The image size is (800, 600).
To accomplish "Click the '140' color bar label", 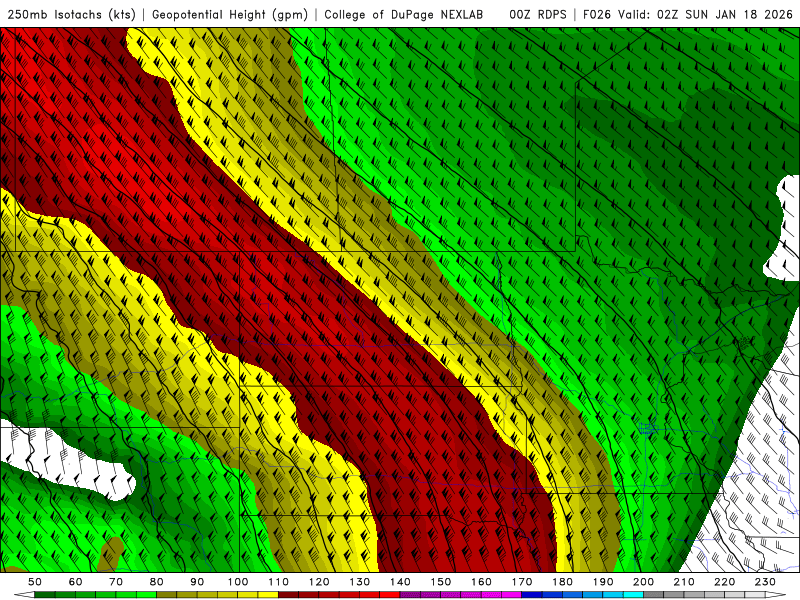I will point(400,582).
